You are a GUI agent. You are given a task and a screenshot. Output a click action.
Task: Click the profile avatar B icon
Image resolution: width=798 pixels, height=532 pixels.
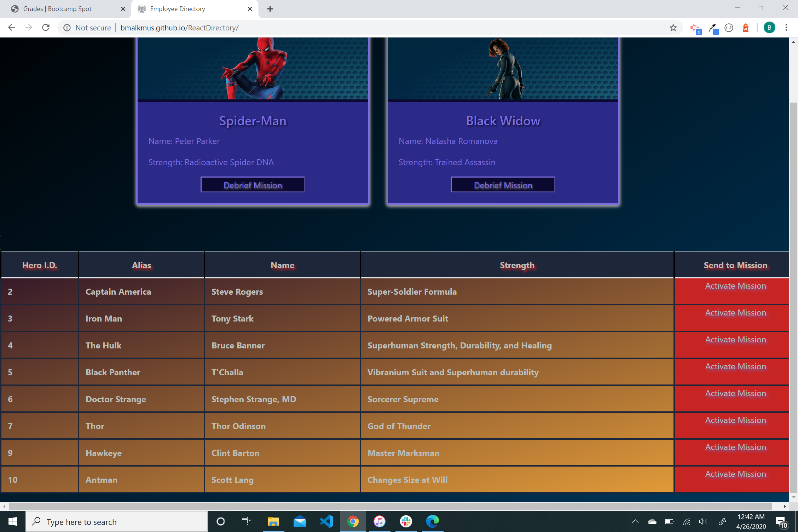click(x=769, y=28)
